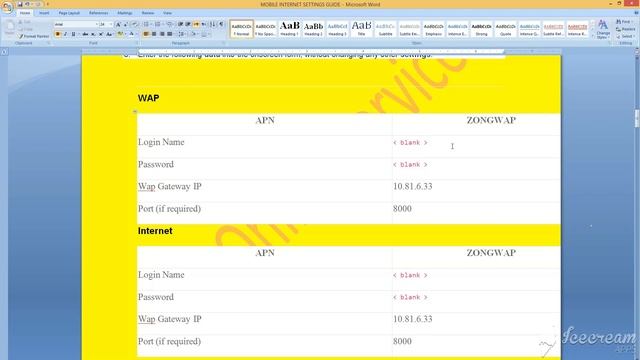This screenshot has height=360, width=640.
Task: Pick text highlight color
Action: [x=120, y=34]
